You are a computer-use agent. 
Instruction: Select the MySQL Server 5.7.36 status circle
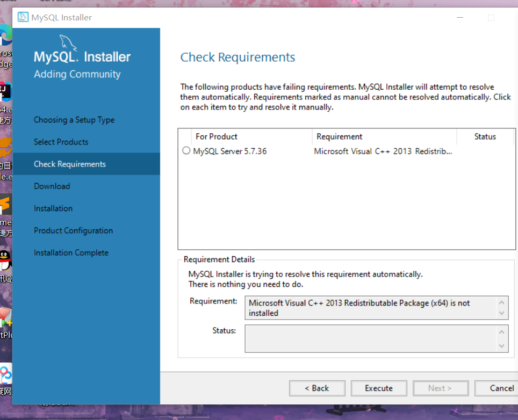click(x=186, y=150)
